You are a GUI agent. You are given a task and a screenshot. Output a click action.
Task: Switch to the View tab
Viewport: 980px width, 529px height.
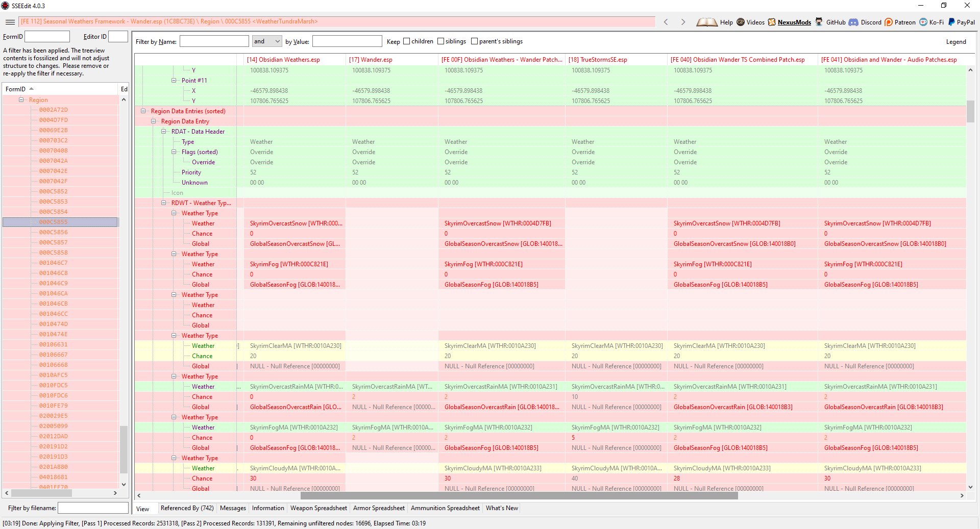(143, 509)
